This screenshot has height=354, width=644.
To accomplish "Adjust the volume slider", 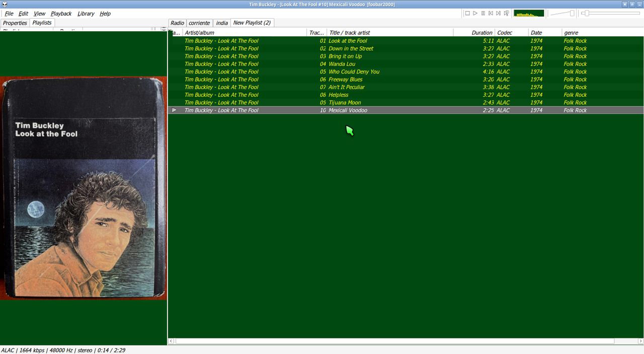I will [x=562, y=14].
